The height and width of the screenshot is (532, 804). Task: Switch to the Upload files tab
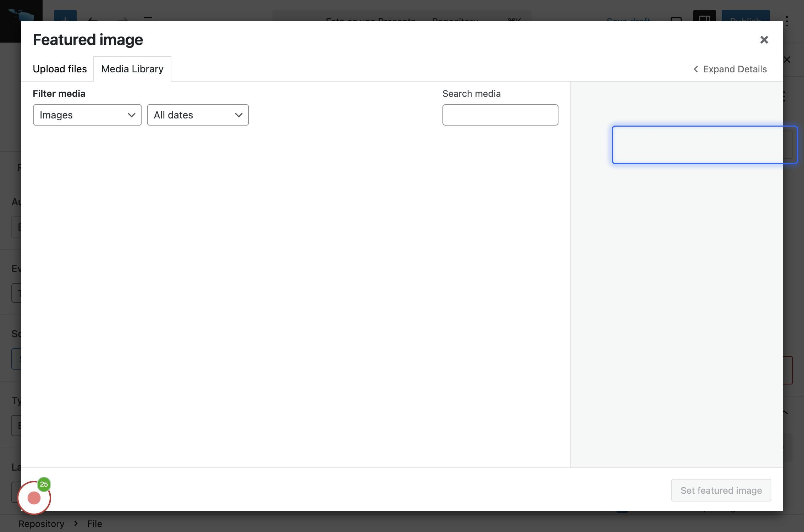(60, 69)
